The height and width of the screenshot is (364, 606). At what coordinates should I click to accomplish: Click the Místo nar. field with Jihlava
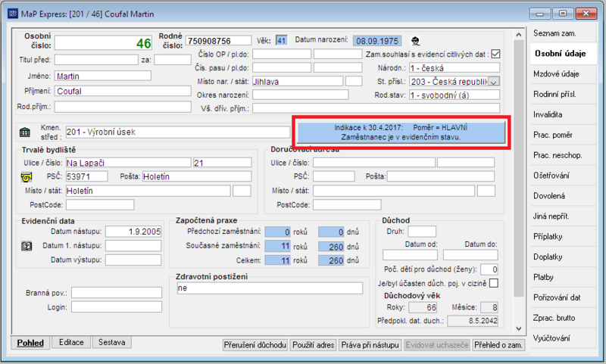(x=298, y=82)
